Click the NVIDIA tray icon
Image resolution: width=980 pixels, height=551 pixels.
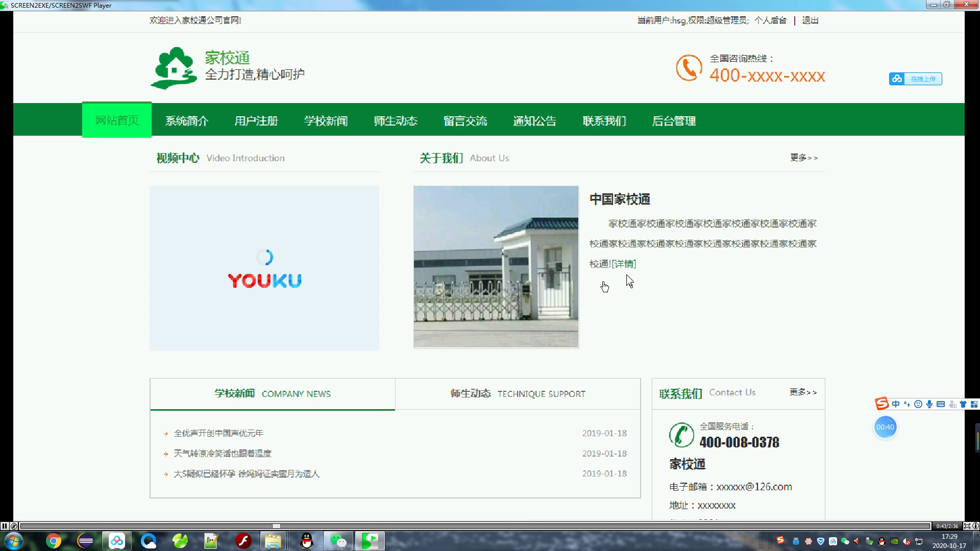(894, 541)
